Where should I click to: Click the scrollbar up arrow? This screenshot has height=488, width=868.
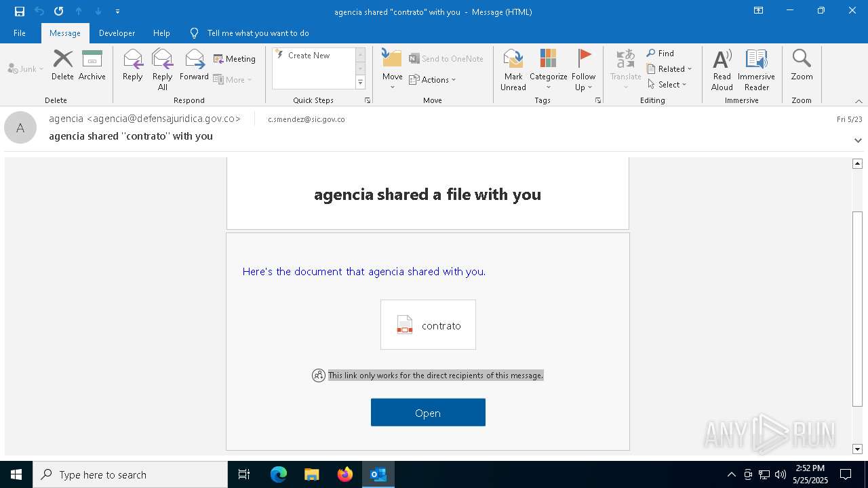[857, 163]
